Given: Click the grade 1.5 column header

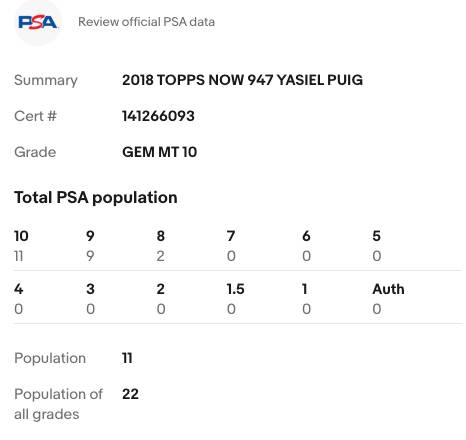Looking at the screenshot, I should (x=235, y=289).
